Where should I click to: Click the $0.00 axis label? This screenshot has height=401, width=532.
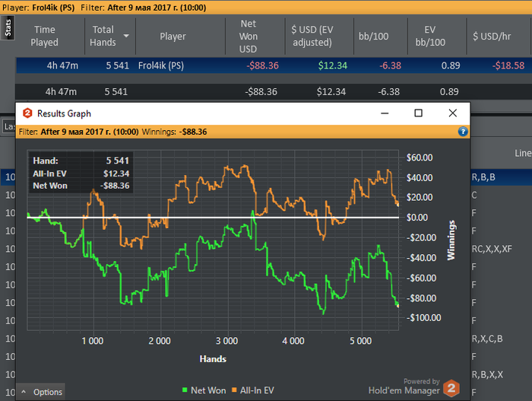(417, 218)
